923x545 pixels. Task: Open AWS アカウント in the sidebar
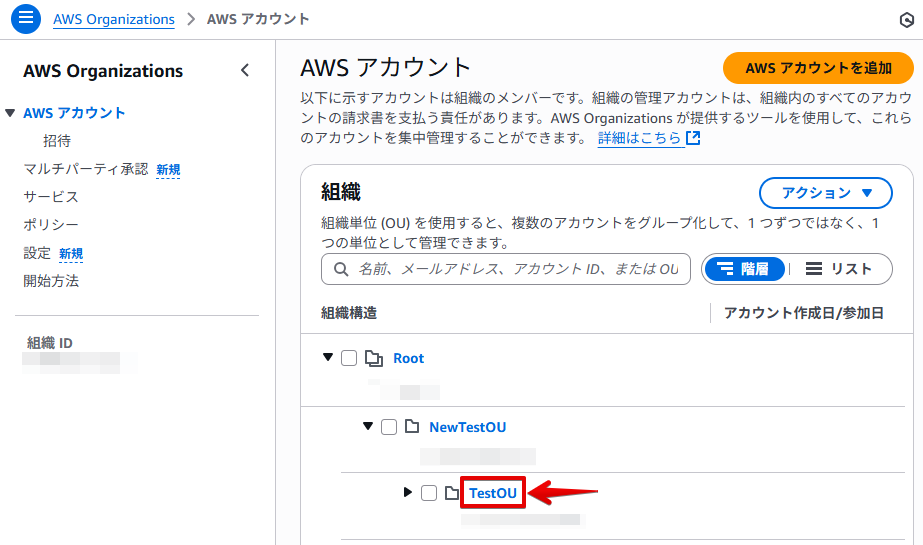[x=74, y=113]
